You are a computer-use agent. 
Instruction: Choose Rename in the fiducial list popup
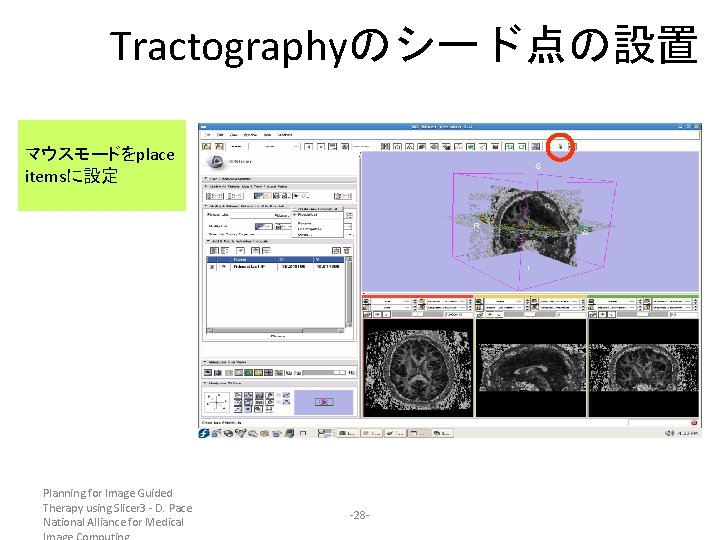click(304, 223)
